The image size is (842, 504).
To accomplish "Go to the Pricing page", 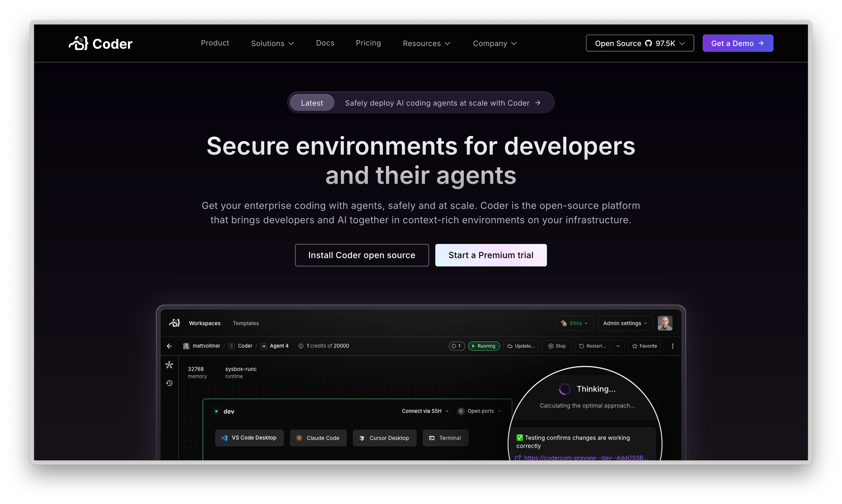I will 368,43.
